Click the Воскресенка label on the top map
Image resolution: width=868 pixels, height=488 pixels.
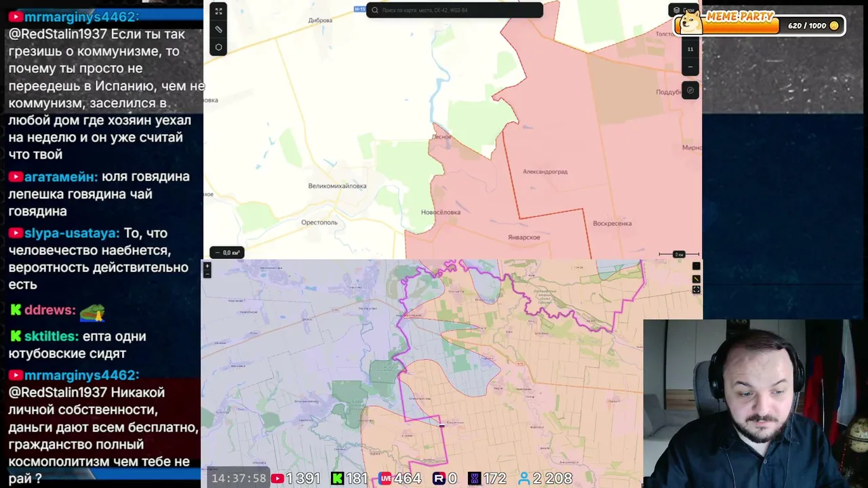click(x=612, y=223)
